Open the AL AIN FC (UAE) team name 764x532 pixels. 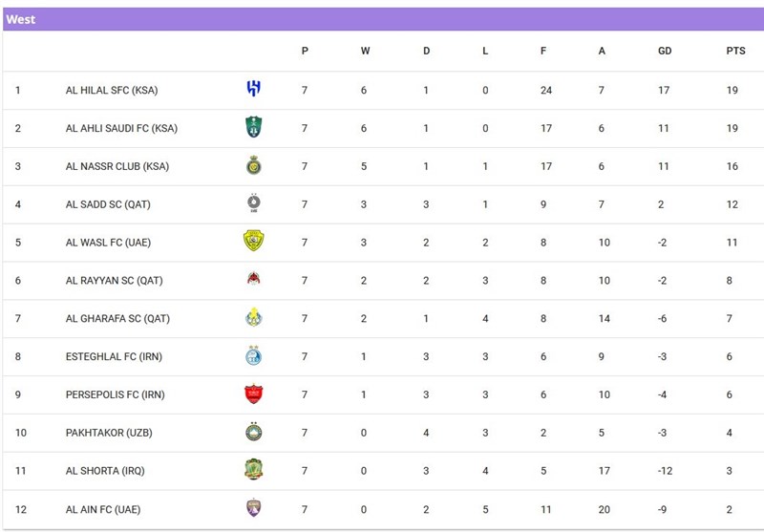(x=103, y=509)
